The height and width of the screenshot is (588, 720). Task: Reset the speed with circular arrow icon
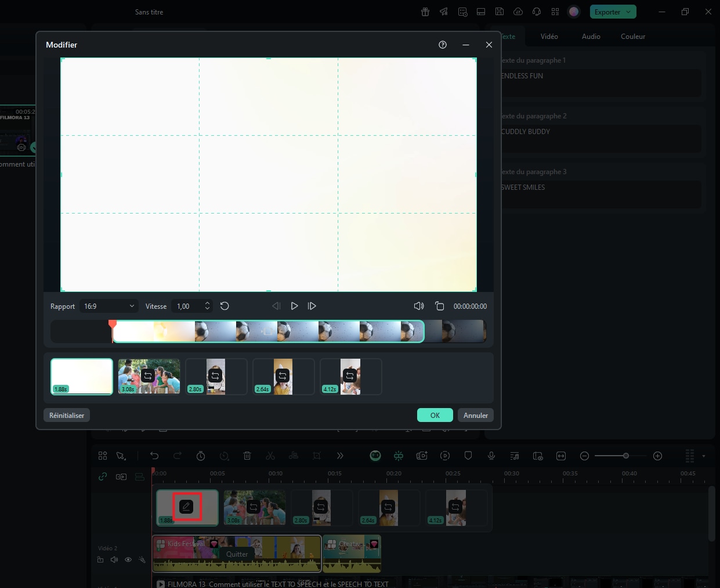point(225,306)
